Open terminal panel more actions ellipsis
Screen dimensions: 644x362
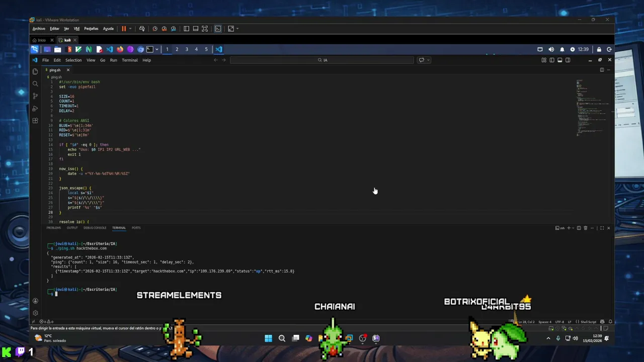tap(593, 228)
